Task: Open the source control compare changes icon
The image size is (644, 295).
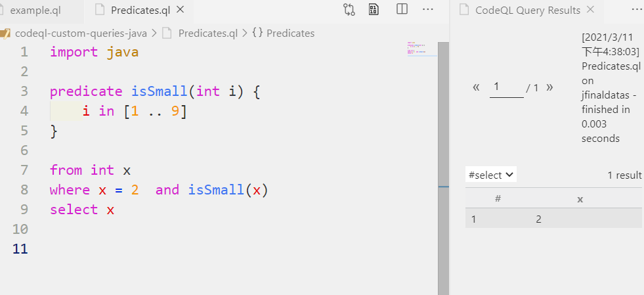Action: pyautogui.click(x=349, y=9)
